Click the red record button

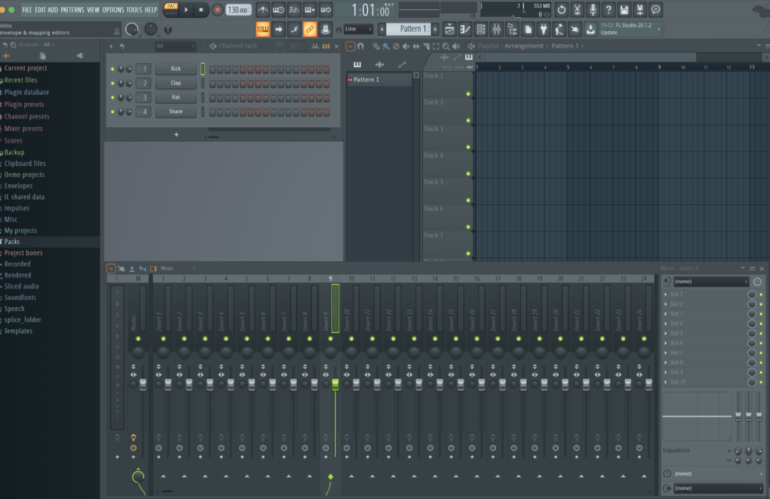coord(217,9)
